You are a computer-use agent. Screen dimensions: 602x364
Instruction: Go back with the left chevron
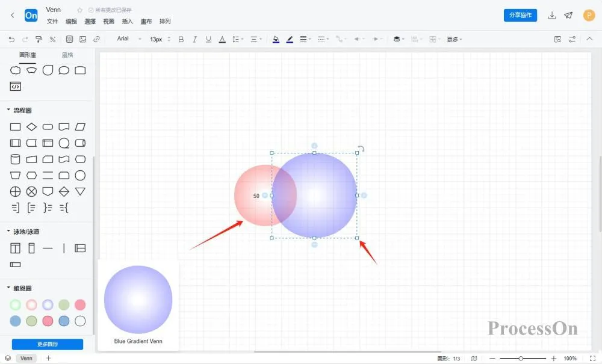click(13, 15)
